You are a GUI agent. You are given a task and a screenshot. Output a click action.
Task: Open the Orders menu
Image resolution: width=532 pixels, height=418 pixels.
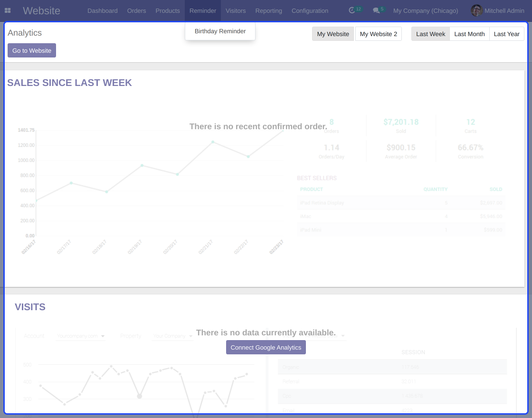[136, 10]
